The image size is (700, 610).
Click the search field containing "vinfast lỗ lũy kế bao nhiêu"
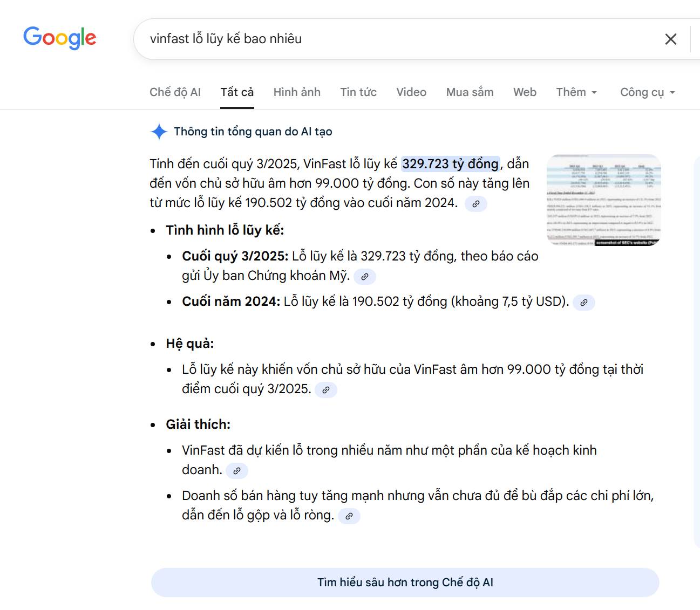(399, 39)
